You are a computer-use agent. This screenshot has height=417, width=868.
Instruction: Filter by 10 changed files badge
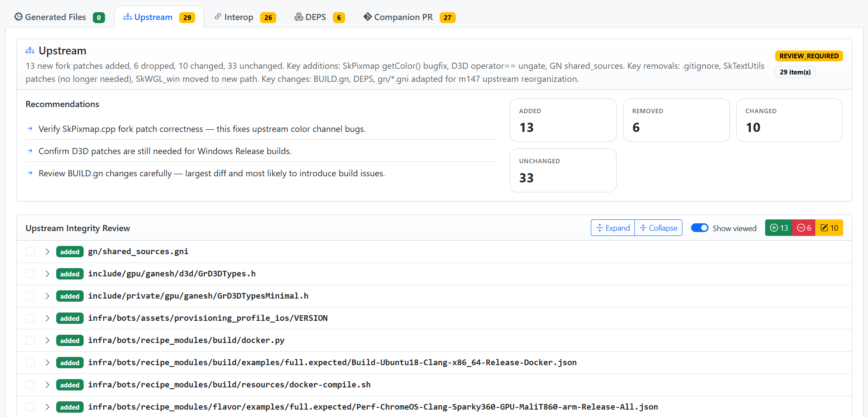pos(829,228)
